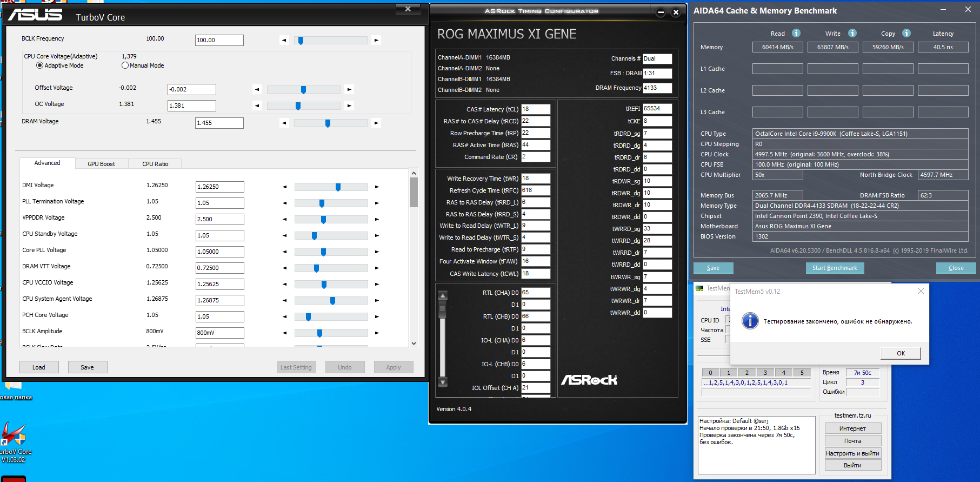The width and height of the screenshot is (980, 482).
Task: Increase DRAM Voltage with the right arrow
Action: 376,123
